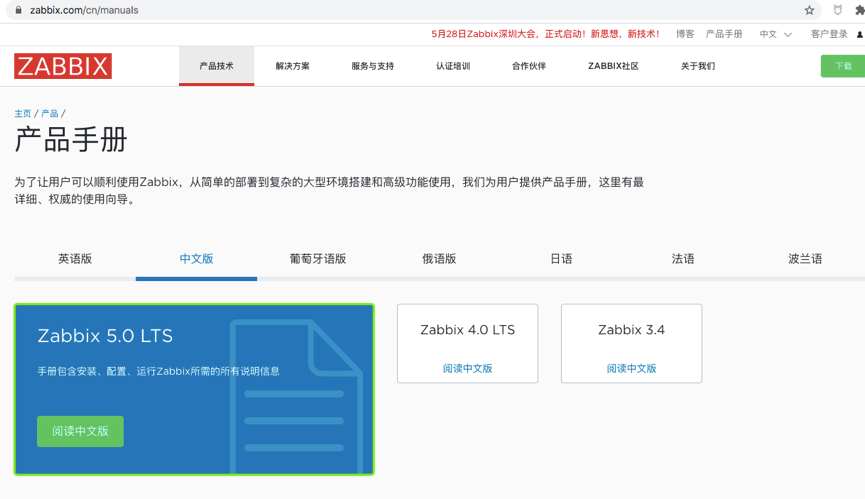The width and height of the screenshot is (865, 499).
Task: Click the Zabbix 5.0 LTS card title
Action: tap(105, 336)
